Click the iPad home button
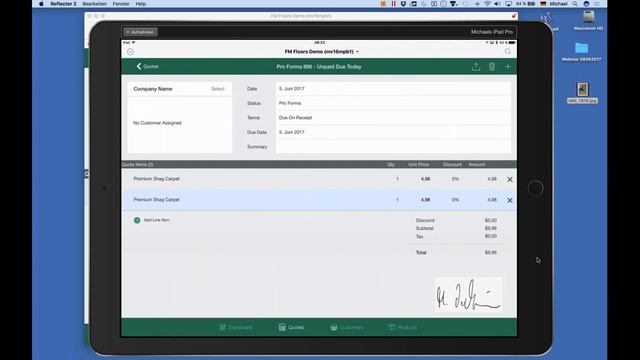640x360 pixels. [x=536, y=188]
